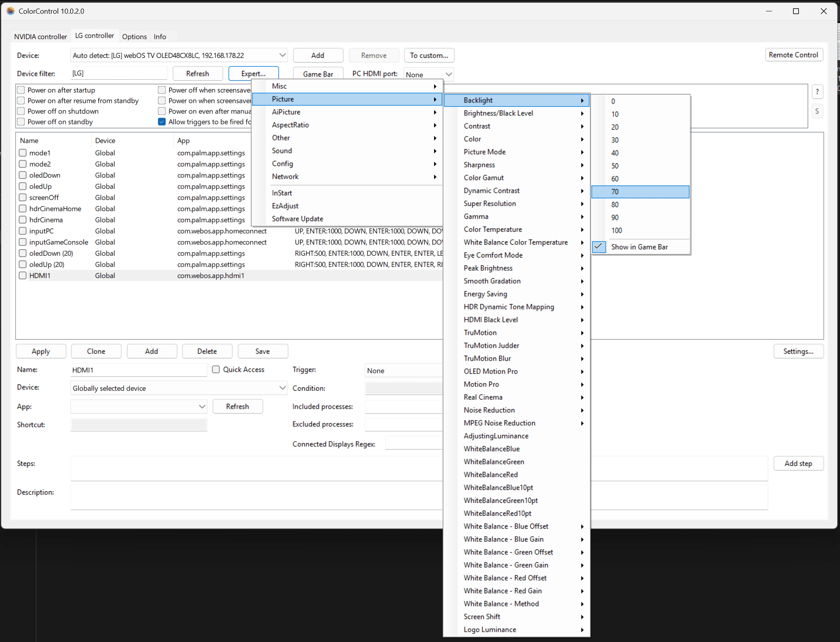Select the hdrCinemaHome preset row
The image size is (840, 642).
coord(55,209)
